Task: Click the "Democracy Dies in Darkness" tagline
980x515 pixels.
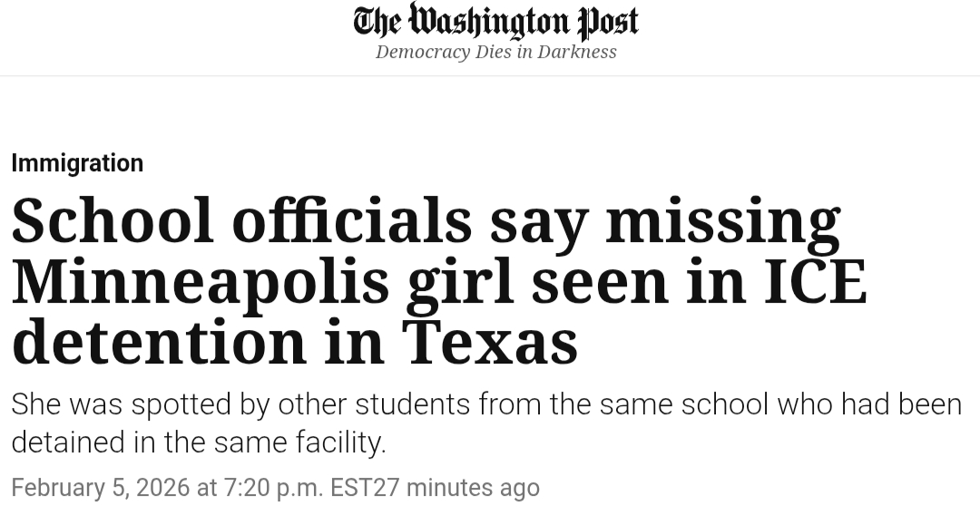Action: pos(495,52)
